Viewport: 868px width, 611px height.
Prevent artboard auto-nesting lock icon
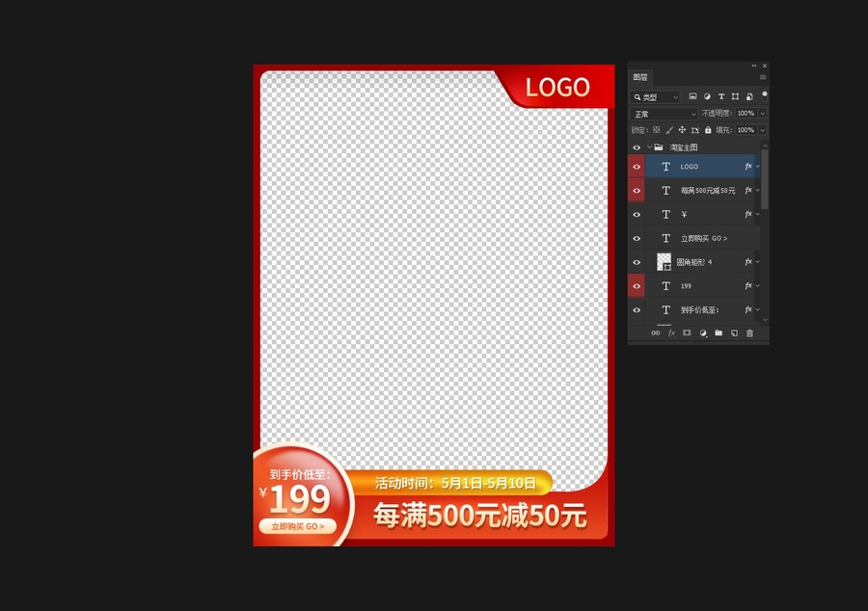[x=695, y=130]
